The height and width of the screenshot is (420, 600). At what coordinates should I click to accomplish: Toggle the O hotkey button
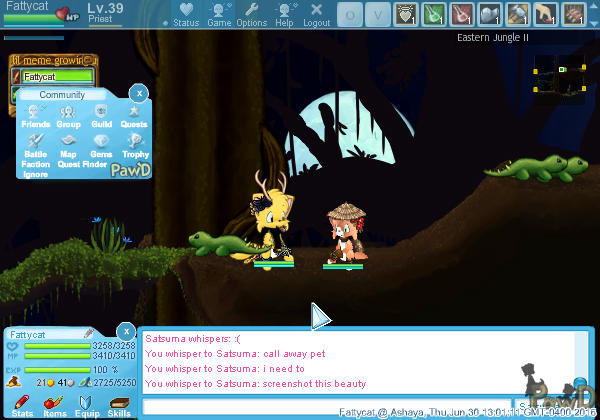point(347,14)
